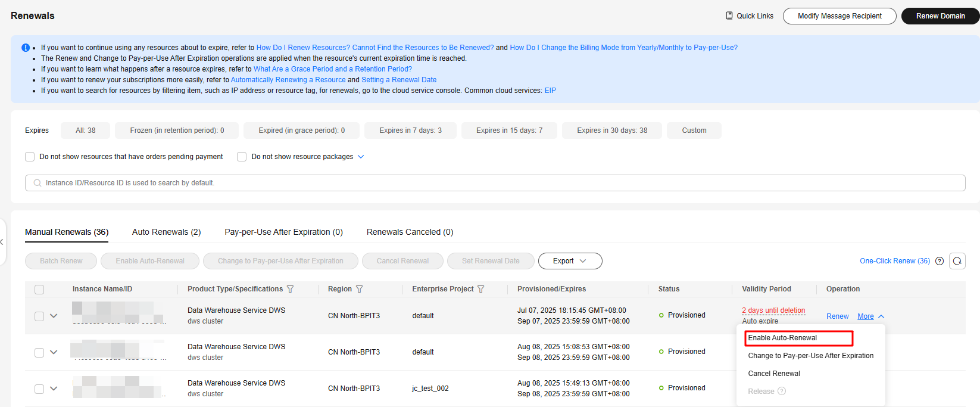Select the row provisioned Aug 08 15:08:53

tap(39, 353)
